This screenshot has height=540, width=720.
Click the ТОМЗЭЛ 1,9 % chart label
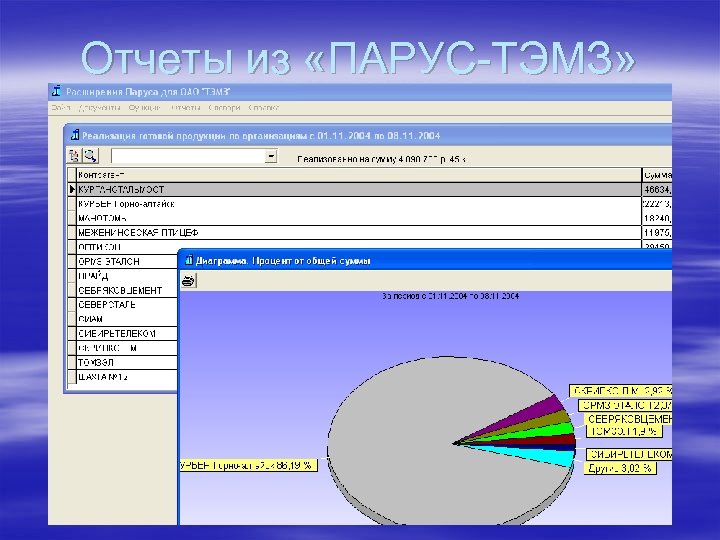coord(624,431)
